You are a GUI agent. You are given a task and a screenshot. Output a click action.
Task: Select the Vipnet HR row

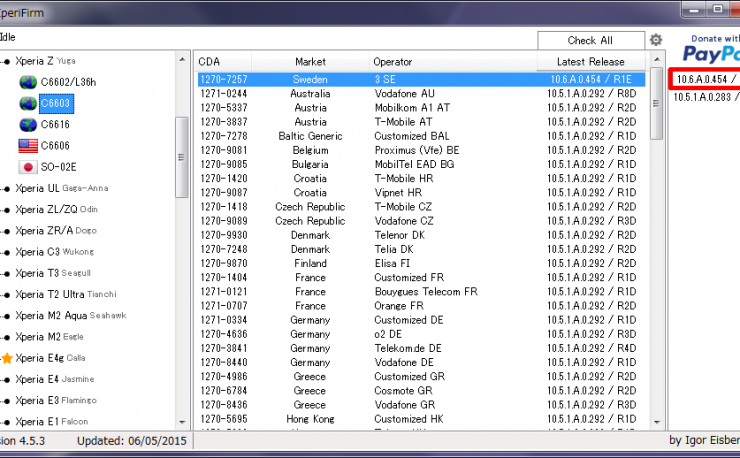(x=421, y=193)
